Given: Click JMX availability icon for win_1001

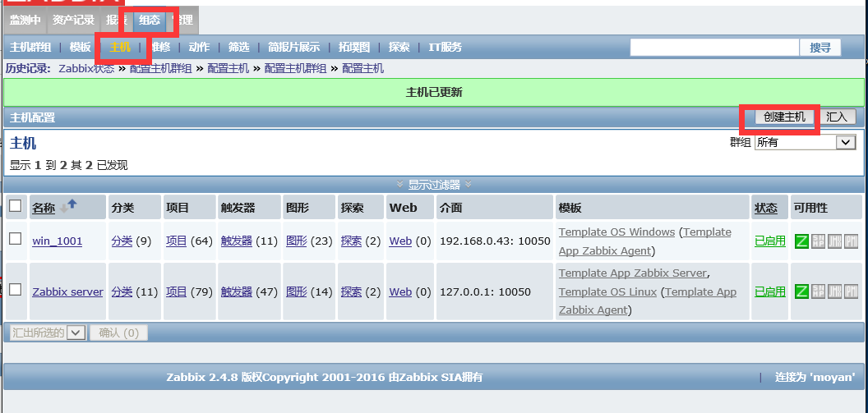Looking at the screenshot, I should 835,241.
